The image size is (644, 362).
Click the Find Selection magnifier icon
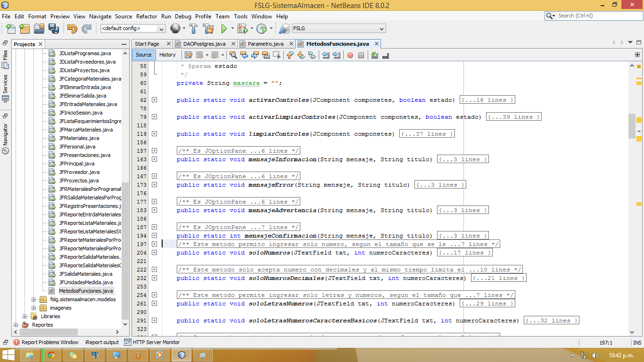[233, 55]
